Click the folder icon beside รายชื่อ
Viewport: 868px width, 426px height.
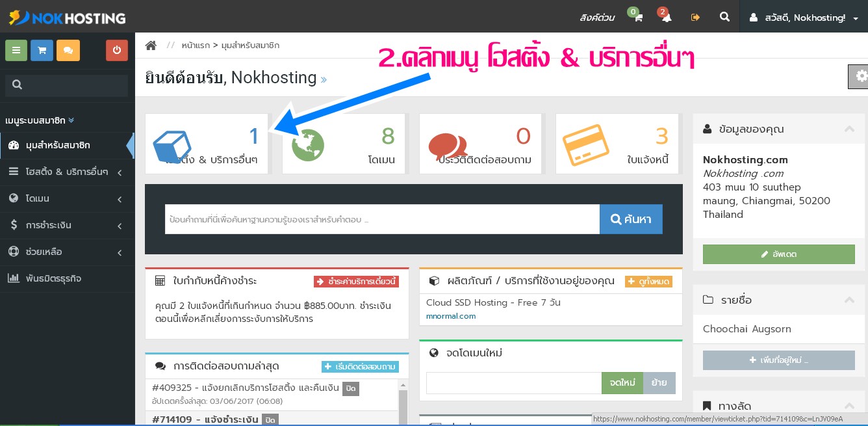pyautogui.click(x=708, y=300)
